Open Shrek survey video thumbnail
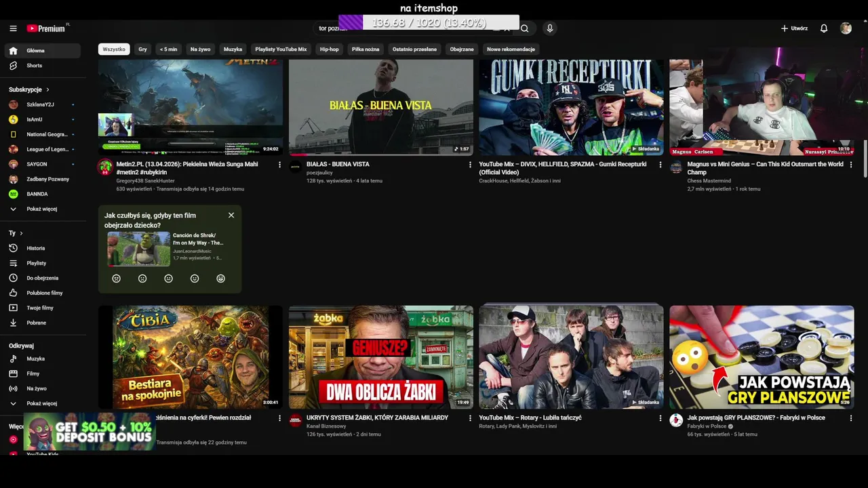The image size is (868, 488). coord(139,249)
